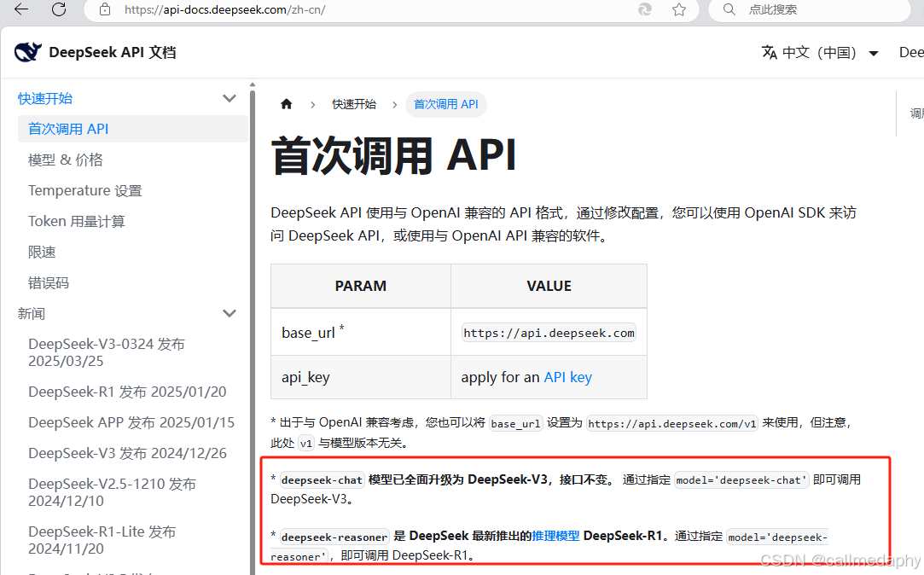Click the magnifier icon in the search box
The image size is (924, 575).
[729, 9]
